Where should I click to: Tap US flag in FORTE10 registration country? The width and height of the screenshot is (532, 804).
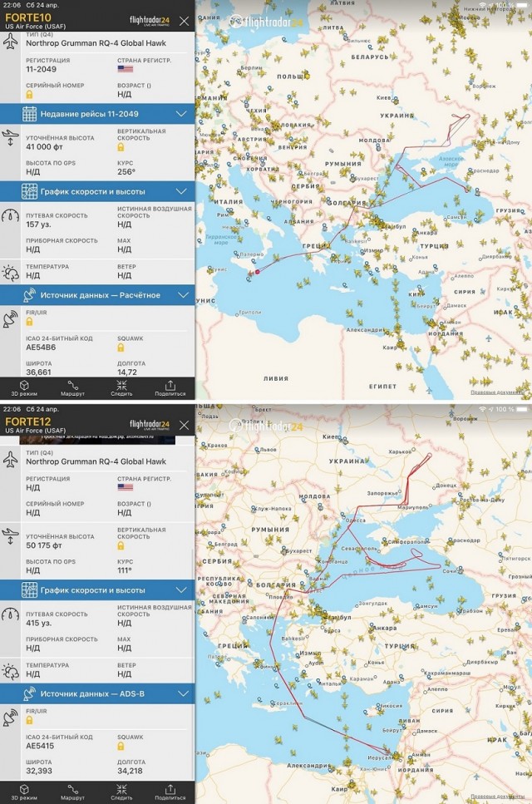click(x=125, y=69)
